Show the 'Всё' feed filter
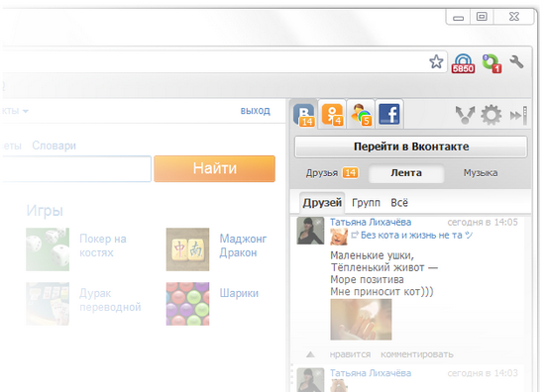The image size is (545, 392). (399, 203)
